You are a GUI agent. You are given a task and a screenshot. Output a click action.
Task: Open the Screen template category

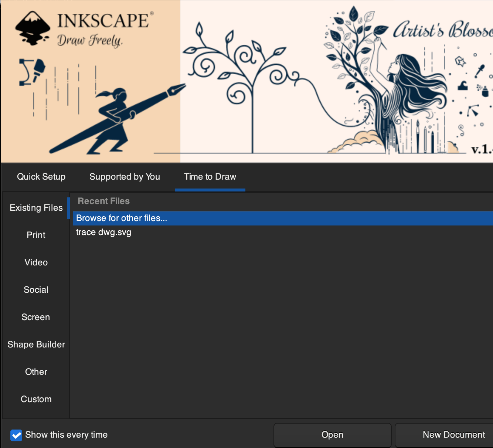click(x=36, y=317)
